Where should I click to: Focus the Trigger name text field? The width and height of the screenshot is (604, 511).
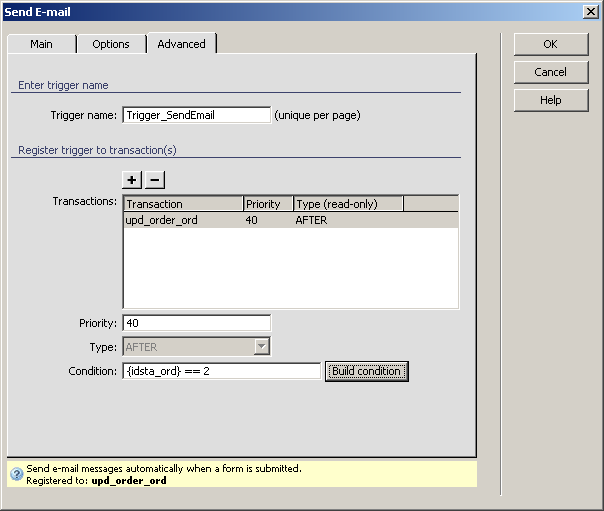[x=196, y=115]
